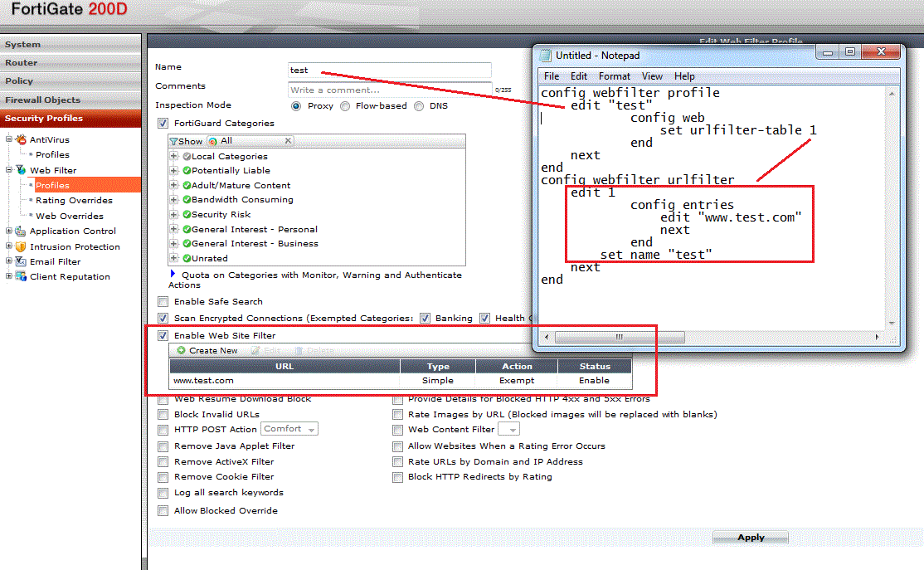The height and width of the screenshot is (570, 924).
Task: Check Remove Java Applet Filter option
Action: pyautogui.click(x=163, y=446)
